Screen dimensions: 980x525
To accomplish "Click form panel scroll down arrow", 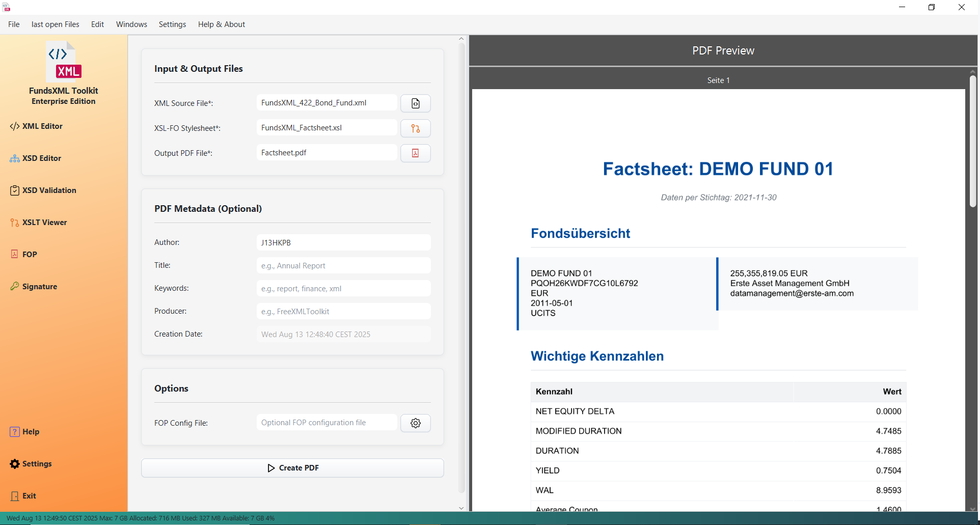I will coord(461,508).
